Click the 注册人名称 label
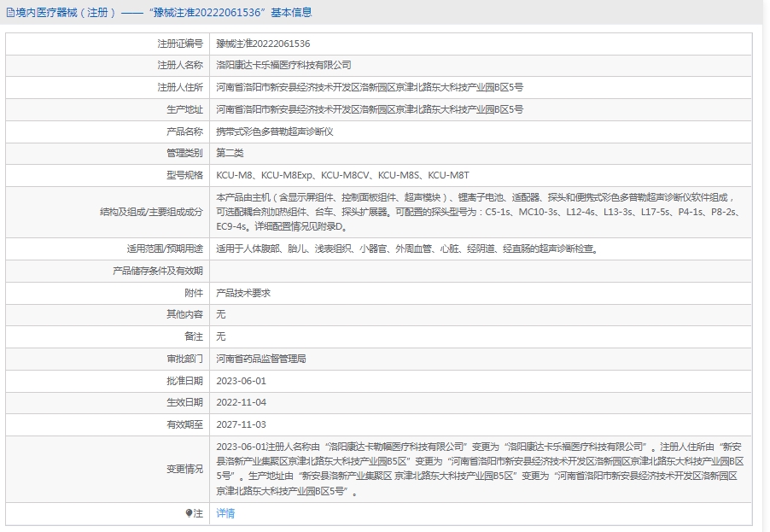The height and width of the screenshot is (532, 770). [x=180, y=66]
